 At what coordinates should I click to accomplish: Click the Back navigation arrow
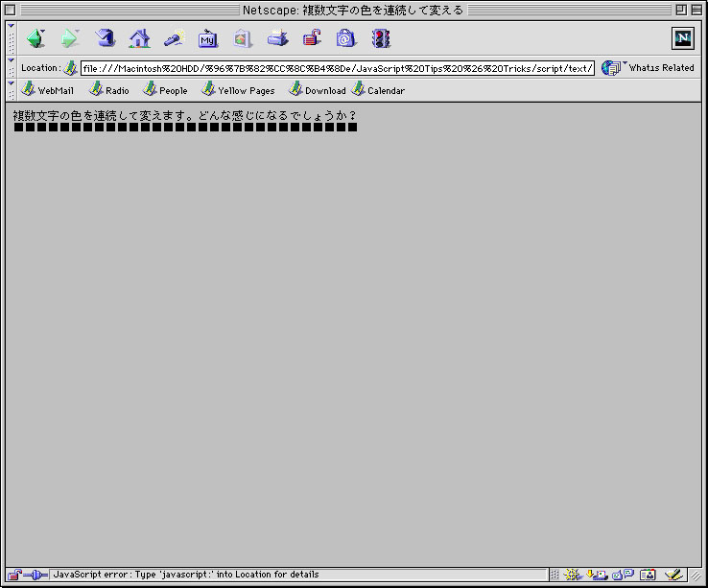pyautogui.click(x=36, y=38)
